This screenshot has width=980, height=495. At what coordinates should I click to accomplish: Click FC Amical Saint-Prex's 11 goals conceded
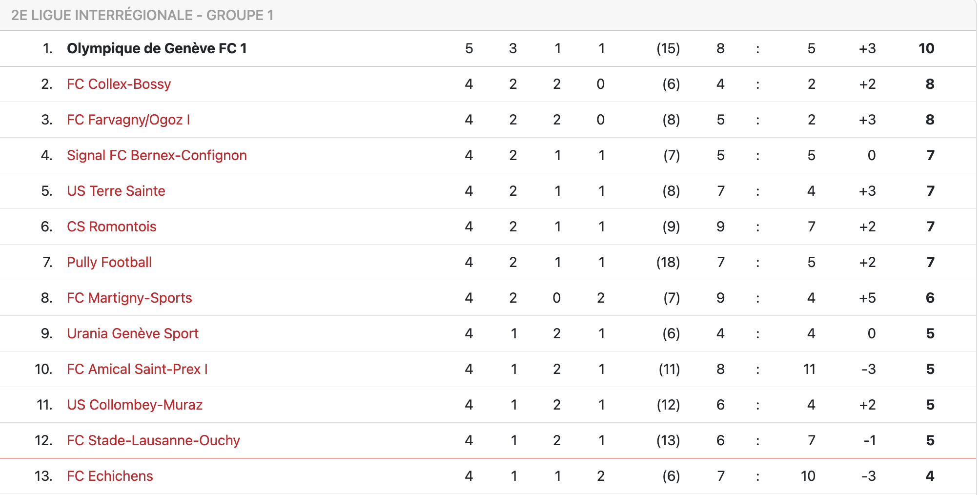(x=809, y=369)
